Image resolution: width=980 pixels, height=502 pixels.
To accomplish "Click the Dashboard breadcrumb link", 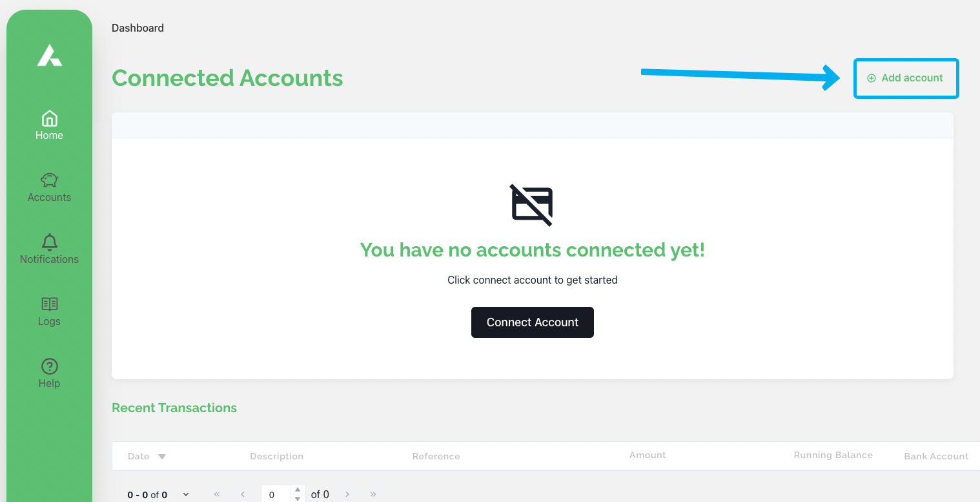I will (x=138, y=28).
